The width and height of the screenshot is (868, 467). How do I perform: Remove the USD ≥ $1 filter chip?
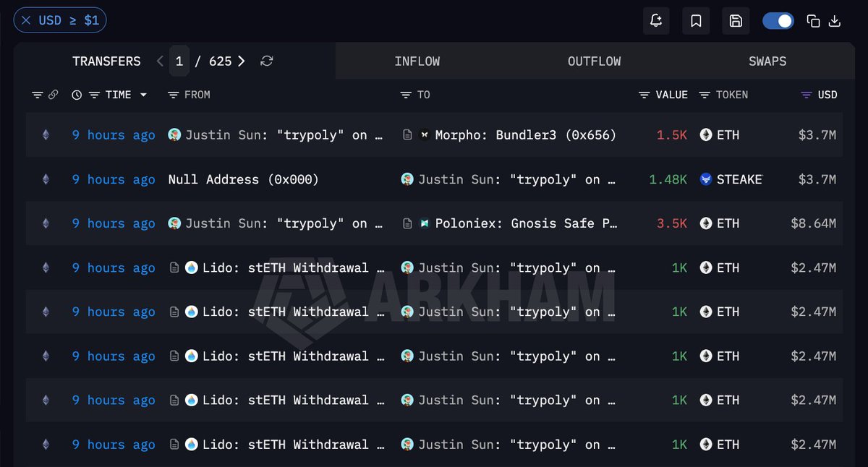coord(26,20)
